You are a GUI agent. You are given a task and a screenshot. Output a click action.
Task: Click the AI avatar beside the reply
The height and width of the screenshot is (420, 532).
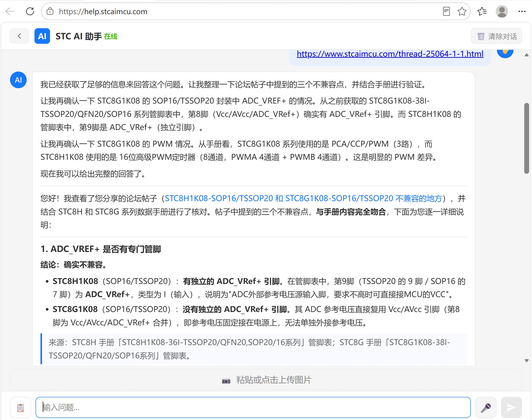[x=18, y=80]
